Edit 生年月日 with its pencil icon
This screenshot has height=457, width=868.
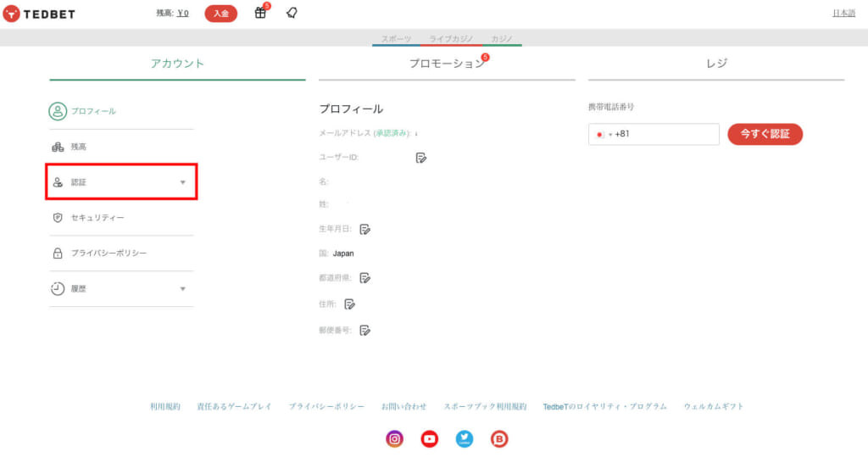pos(364,229)
